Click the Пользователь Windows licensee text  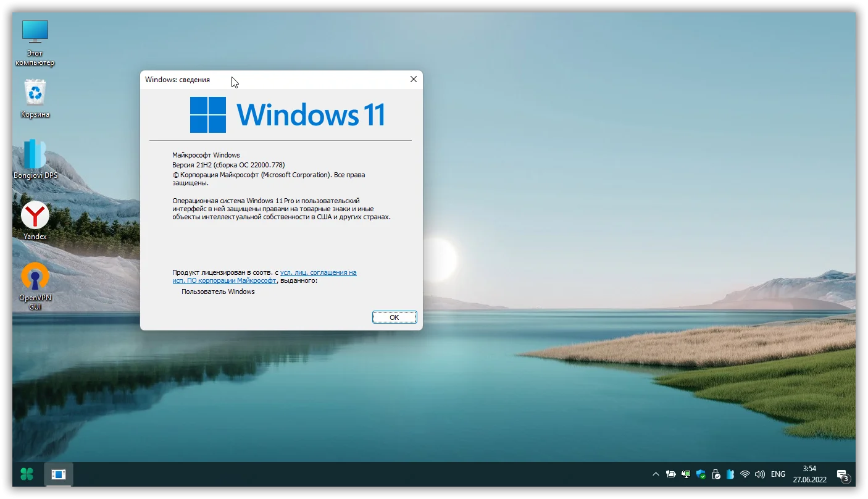[x=218, y=291]
